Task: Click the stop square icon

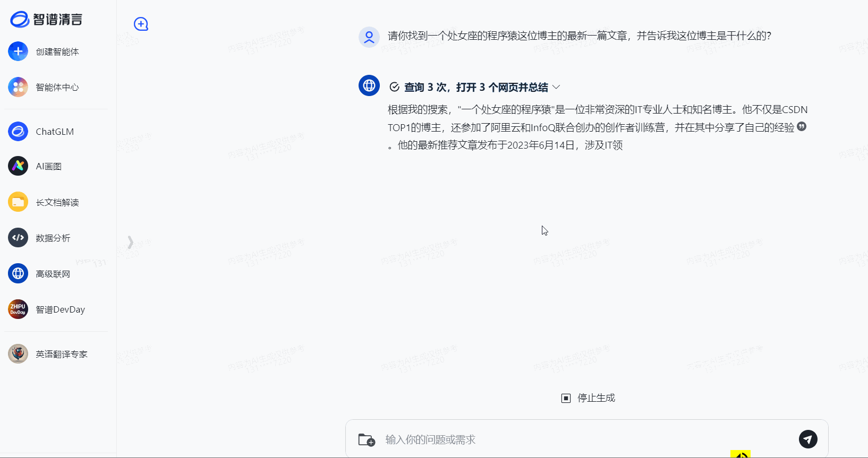Action: pos(566,398)
